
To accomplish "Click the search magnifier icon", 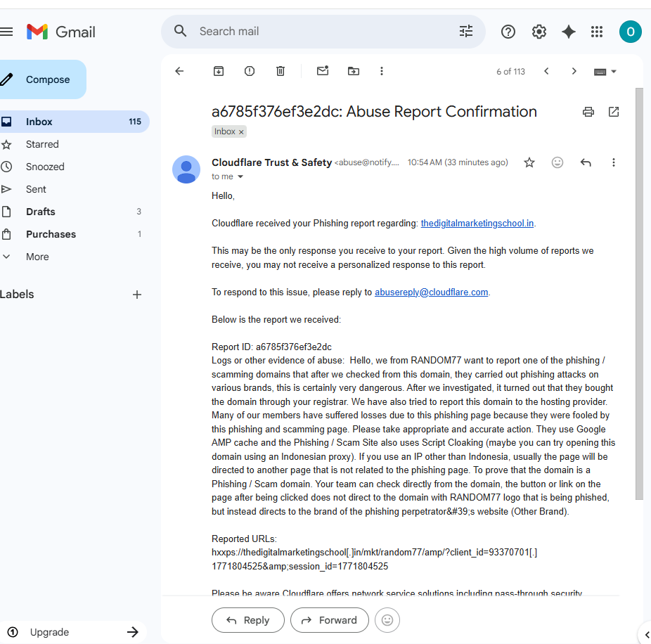I will coord(180,31).
